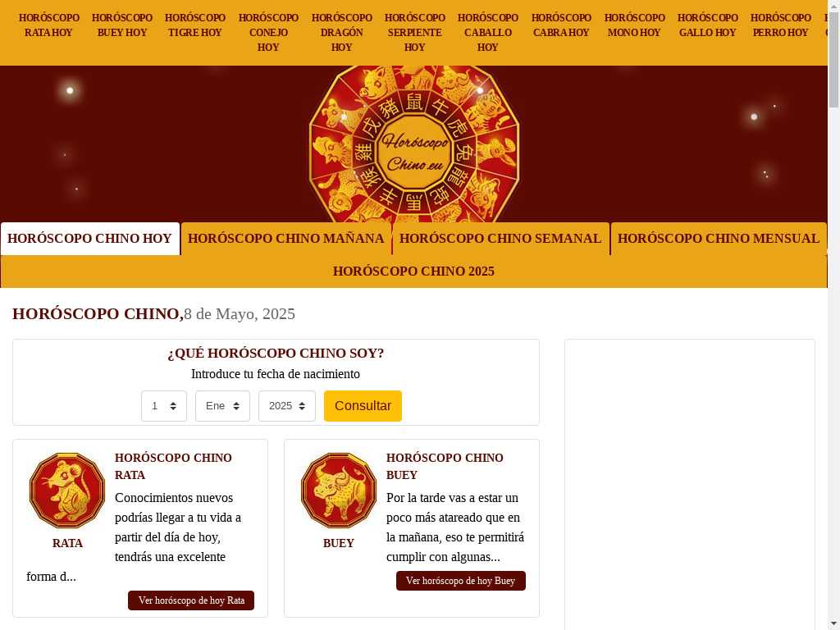Screen dimensions: 840x630
Task: Click the RATA label under the icon
Action: [67, 543]
